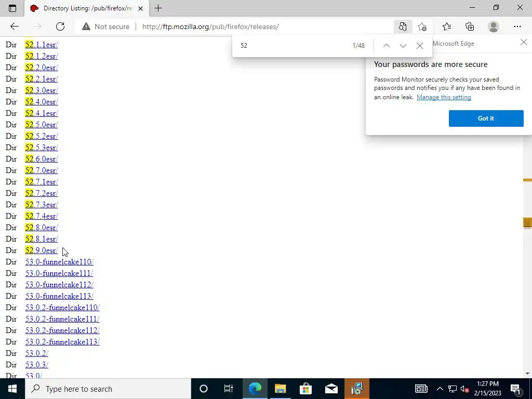The height and width of the screenshot is (399, 532).
Task: Open the 53.0.2-funnelcake111/ directory
Action: point(62,318)
